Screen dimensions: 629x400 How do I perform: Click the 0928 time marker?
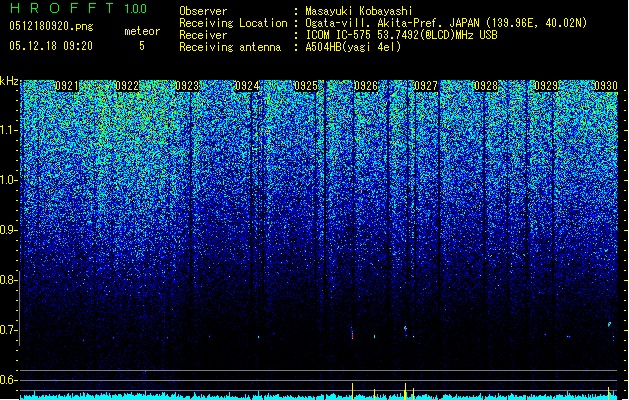(486, 86)
